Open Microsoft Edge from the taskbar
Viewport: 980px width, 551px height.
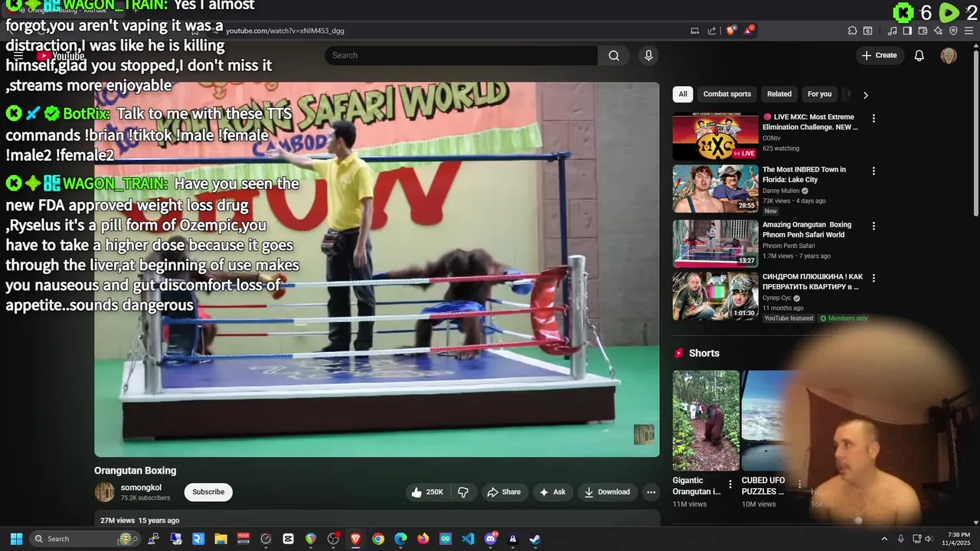pyautogui.click(x=400, y=539)
